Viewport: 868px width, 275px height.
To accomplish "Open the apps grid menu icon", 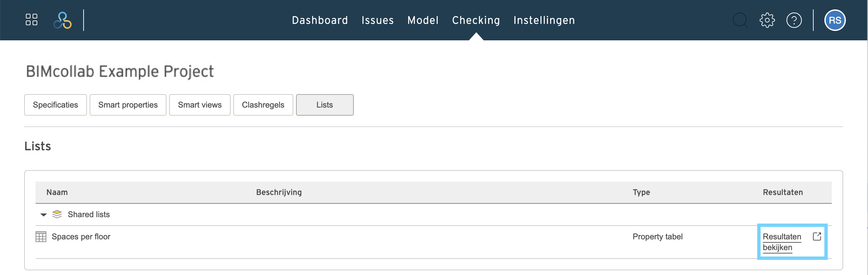I will click(x=31, y=20).
